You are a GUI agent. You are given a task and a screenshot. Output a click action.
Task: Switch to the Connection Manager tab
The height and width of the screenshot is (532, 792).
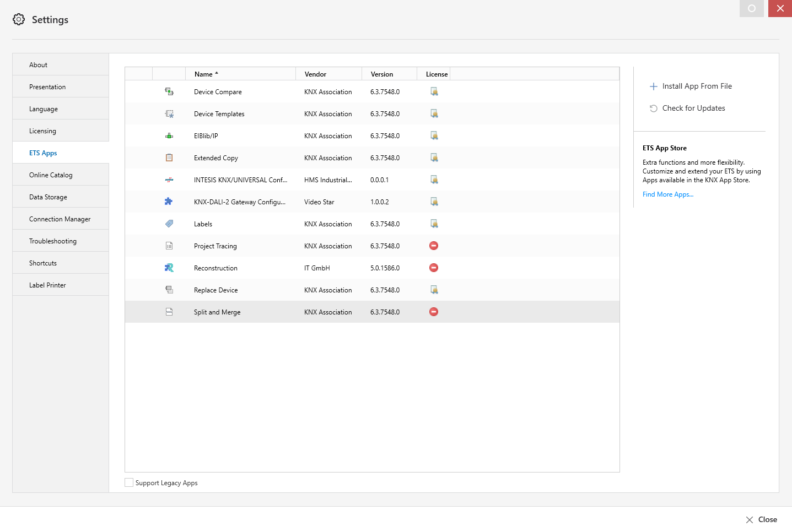60,219
